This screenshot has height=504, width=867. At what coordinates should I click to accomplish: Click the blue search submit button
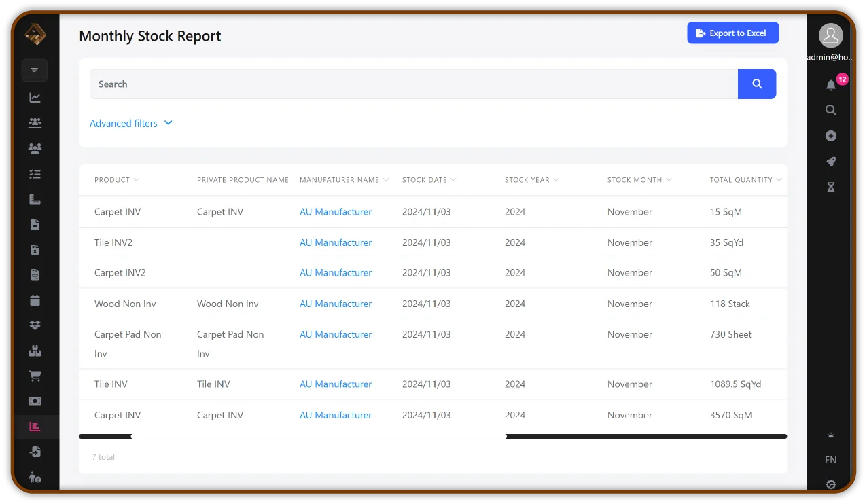(x=757, y=84)
